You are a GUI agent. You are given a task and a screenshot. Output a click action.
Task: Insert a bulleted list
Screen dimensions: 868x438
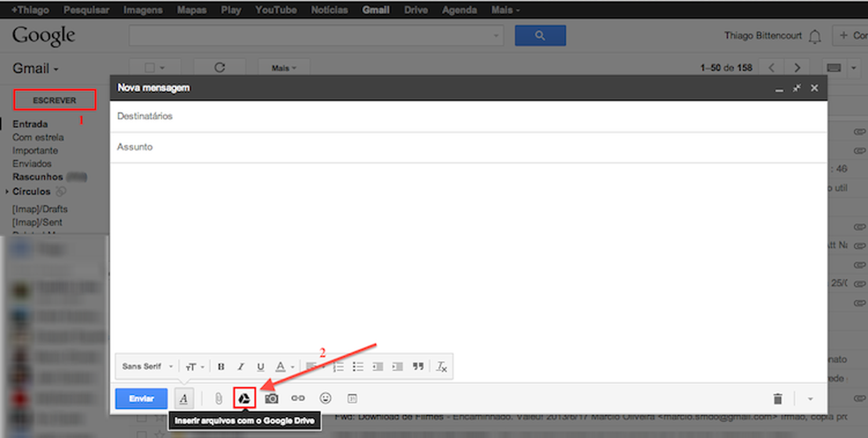358,366
